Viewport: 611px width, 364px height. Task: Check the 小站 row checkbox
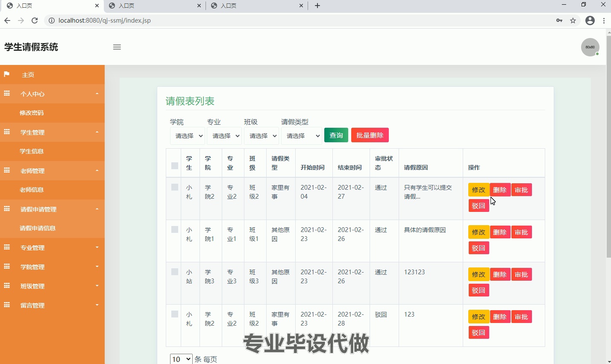[175, 272]
